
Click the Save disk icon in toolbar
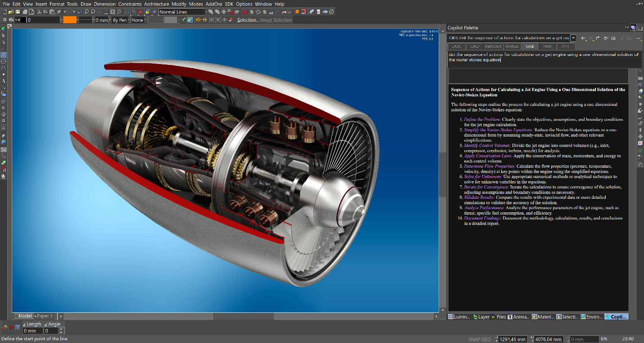[x=18, y=12]
